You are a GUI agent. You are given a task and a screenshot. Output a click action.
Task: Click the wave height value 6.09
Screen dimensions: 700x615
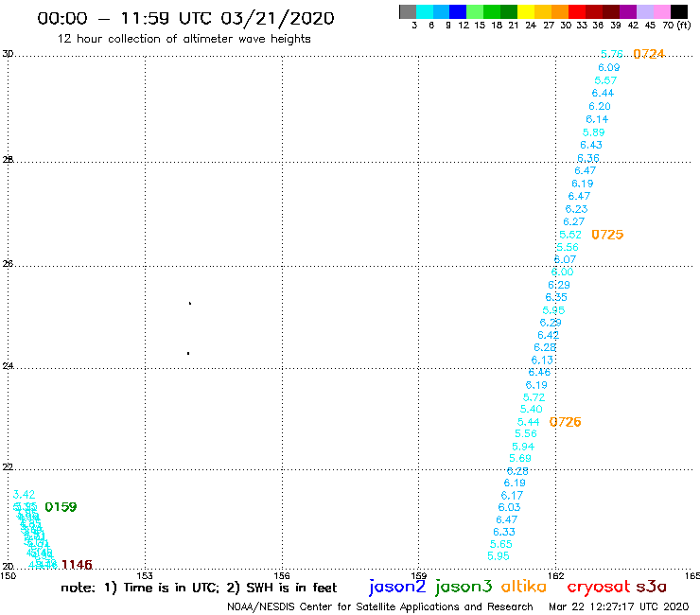point(609,67)
